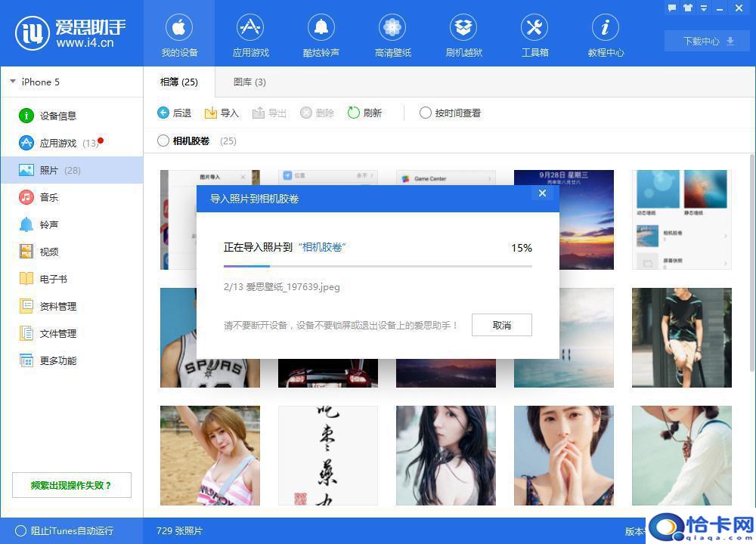Screen dimensions: 756x544
Task: Open the girl on beach photo thumbnail
Action: point(209,456)
